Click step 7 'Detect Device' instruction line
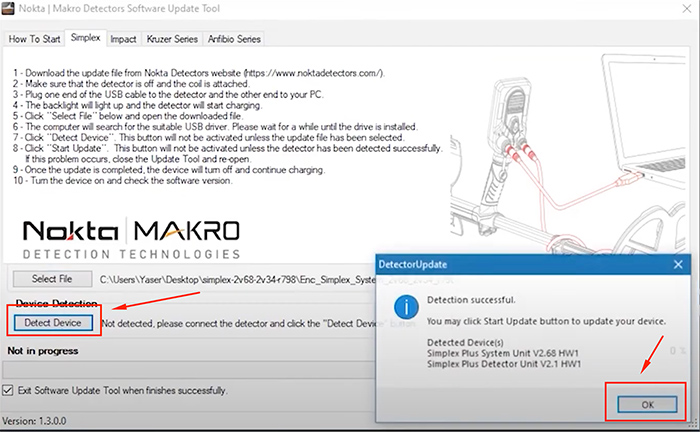 [x=208, y=137]
